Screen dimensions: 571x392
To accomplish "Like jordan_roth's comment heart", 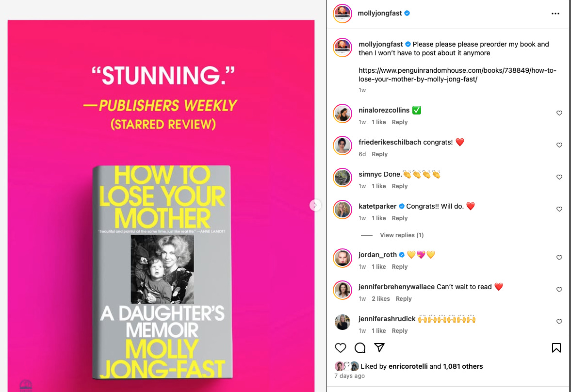I will click(559, 258).
